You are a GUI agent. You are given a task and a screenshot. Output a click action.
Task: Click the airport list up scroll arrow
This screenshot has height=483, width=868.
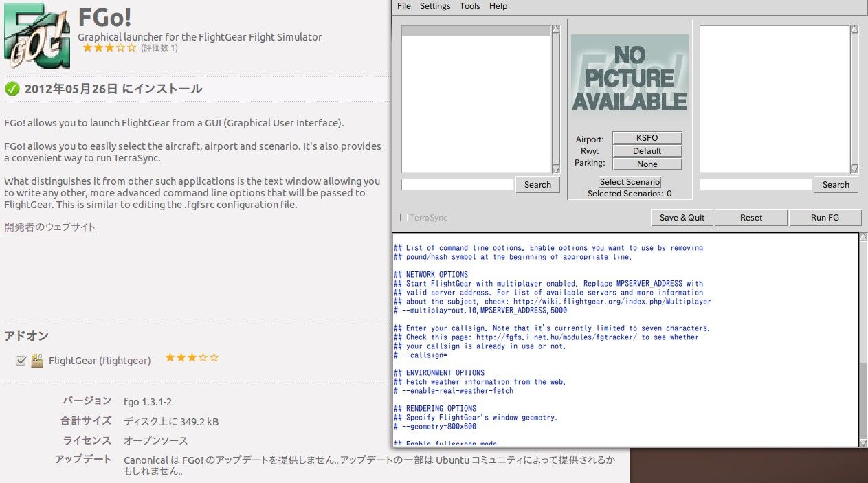point(854,30)
